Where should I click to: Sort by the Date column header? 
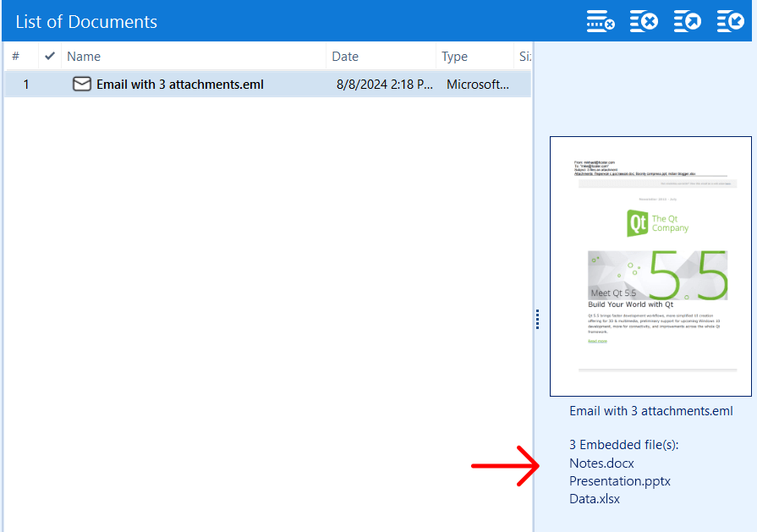(x=381, y=56)
